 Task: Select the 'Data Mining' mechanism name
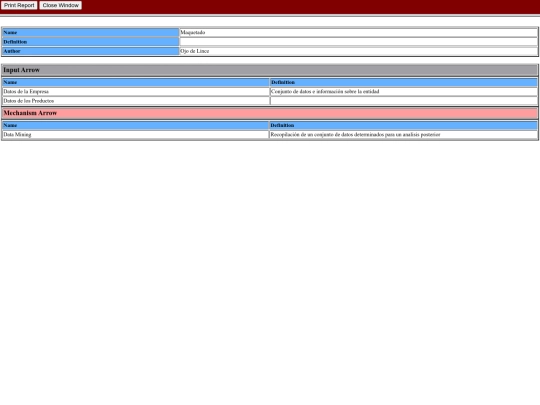pyautogui.click(x=17, y=135)
